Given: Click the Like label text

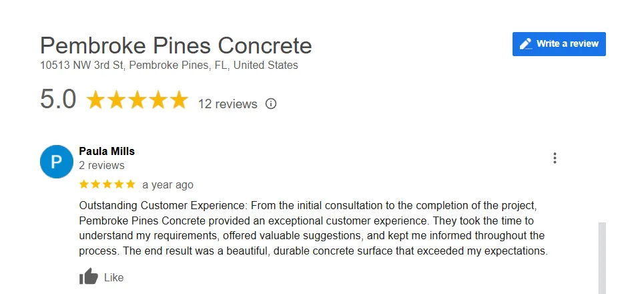Looking at the screenshot, I should 114,277.
